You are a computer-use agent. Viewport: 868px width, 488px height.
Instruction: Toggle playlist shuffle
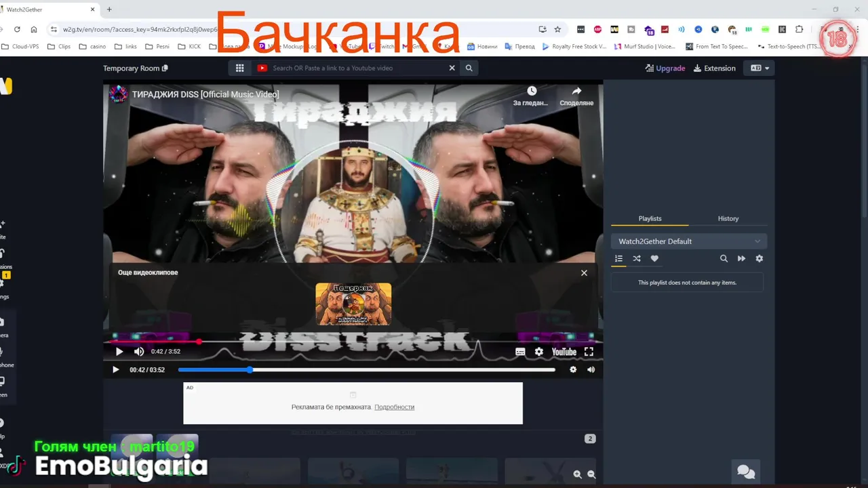tap(637, 258)
